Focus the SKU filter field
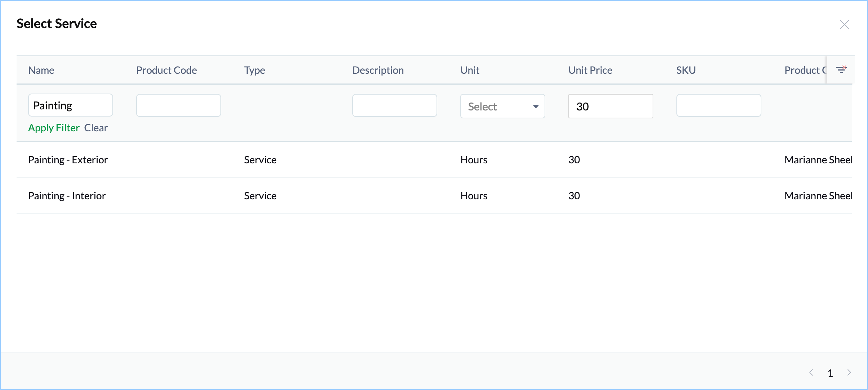Image resolution: width=868 pixels, height=390 pixels. 719,105
